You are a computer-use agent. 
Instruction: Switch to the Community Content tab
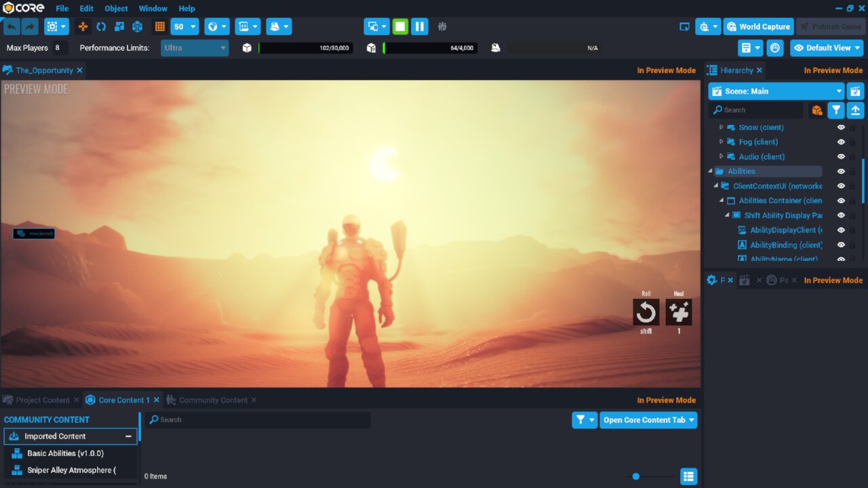[211, 400]
